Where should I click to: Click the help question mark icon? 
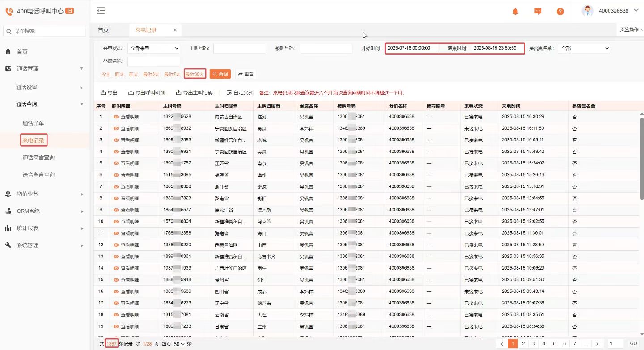560,12
